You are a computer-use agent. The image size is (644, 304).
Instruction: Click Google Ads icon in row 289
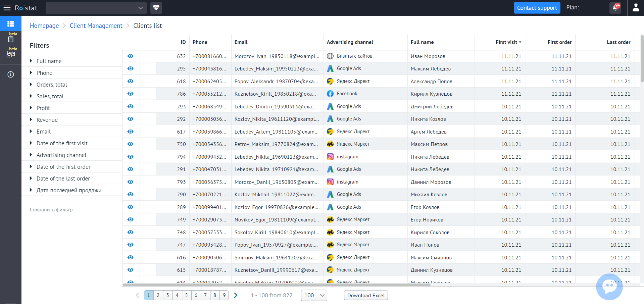(330, 207)
